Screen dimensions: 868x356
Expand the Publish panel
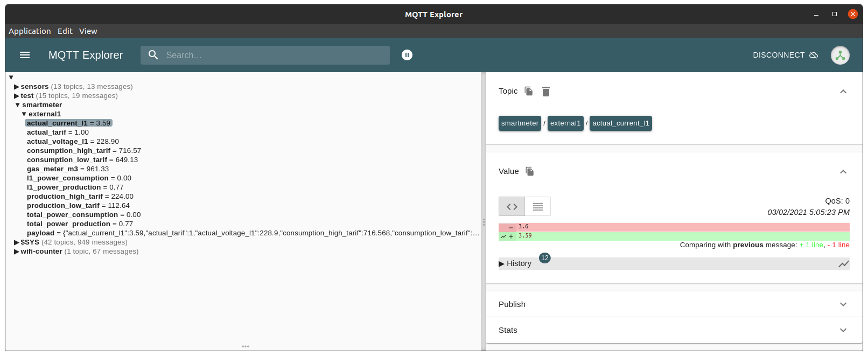[x=843, y=304]
